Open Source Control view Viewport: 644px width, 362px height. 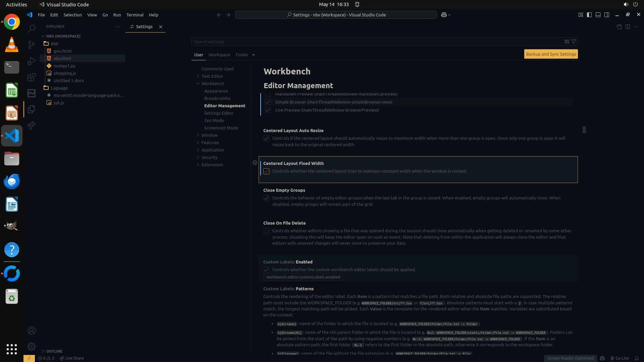(32, 45)
